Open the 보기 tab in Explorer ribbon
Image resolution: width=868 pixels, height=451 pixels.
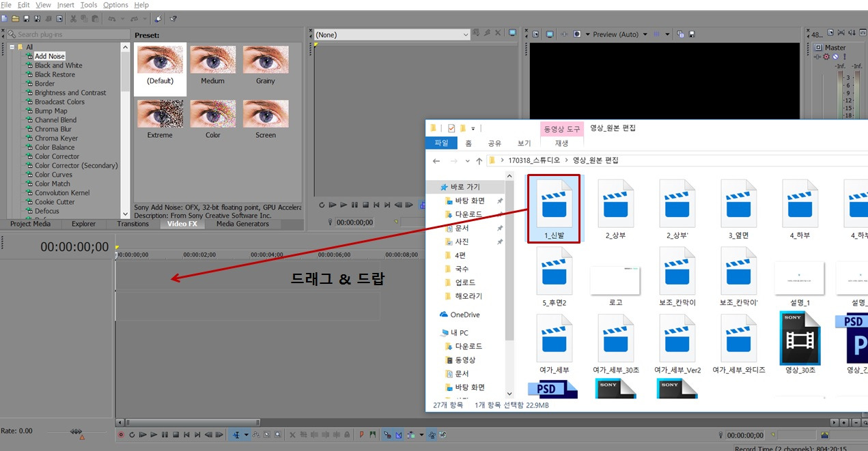click(524, 143)
